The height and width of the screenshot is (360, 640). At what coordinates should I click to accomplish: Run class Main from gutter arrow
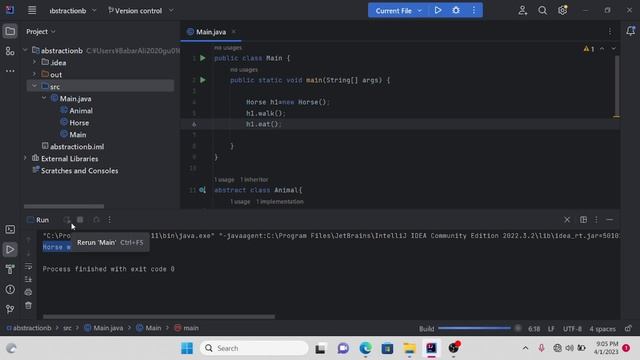click(x=203, y=58)
